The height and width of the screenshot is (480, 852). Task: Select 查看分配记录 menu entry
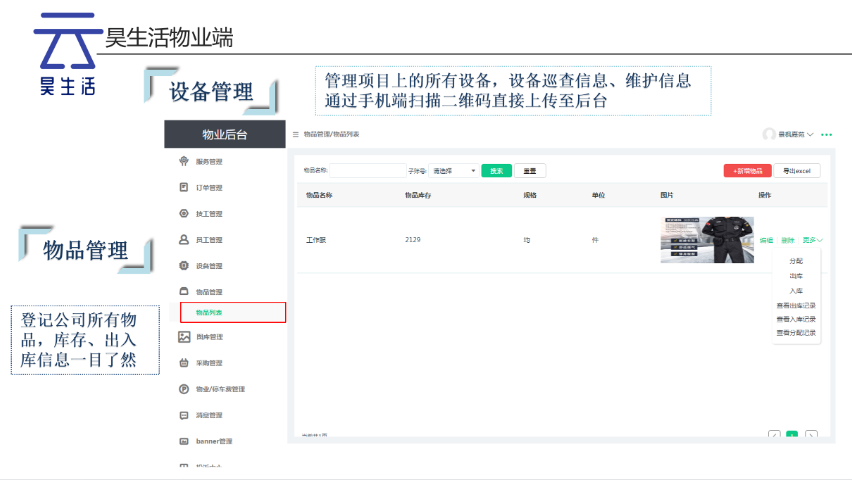[796, 332]
